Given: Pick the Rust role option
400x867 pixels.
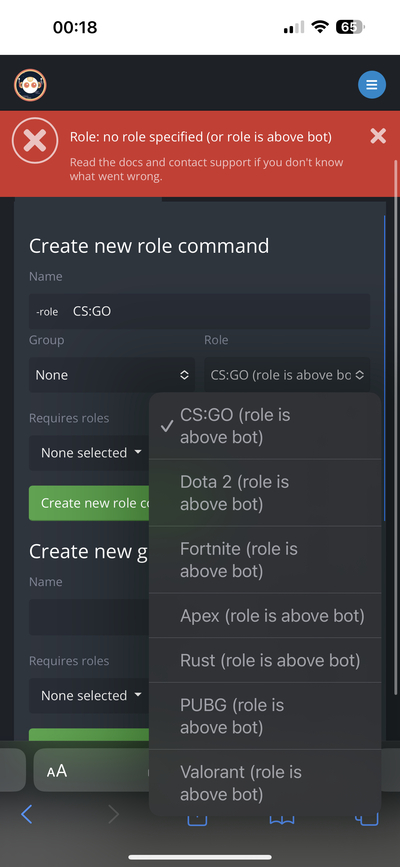Looking at the screenshot, I should pyautogui.click(x=265, y=660).
